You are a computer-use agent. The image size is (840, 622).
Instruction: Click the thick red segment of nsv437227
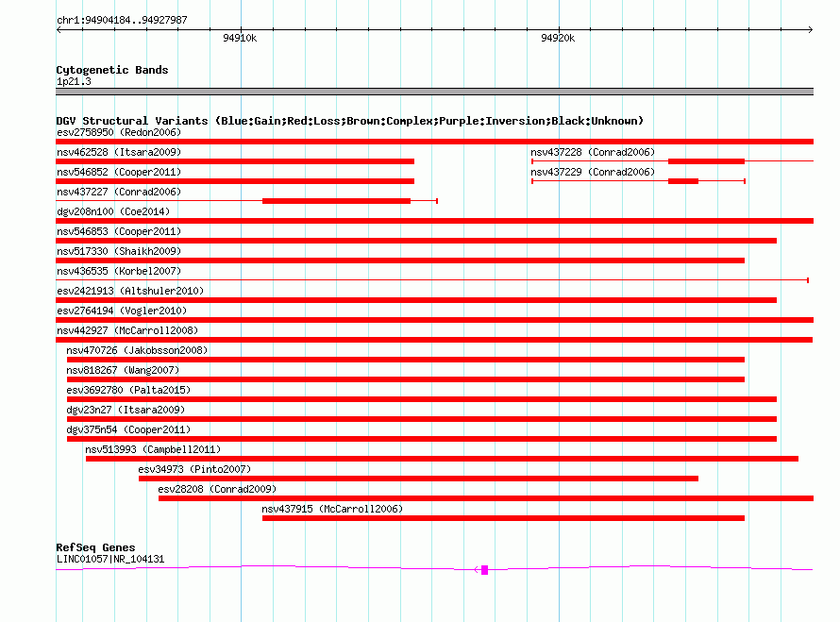[x=336, y=201]
